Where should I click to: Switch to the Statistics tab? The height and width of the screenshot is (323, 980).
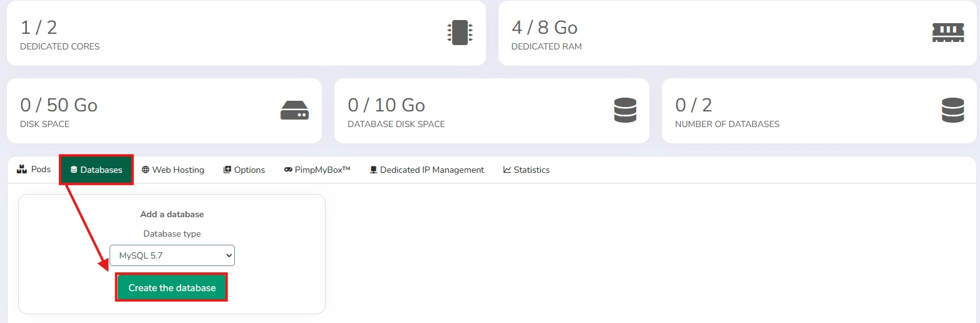pyautogui.click(x=527, y=170)
